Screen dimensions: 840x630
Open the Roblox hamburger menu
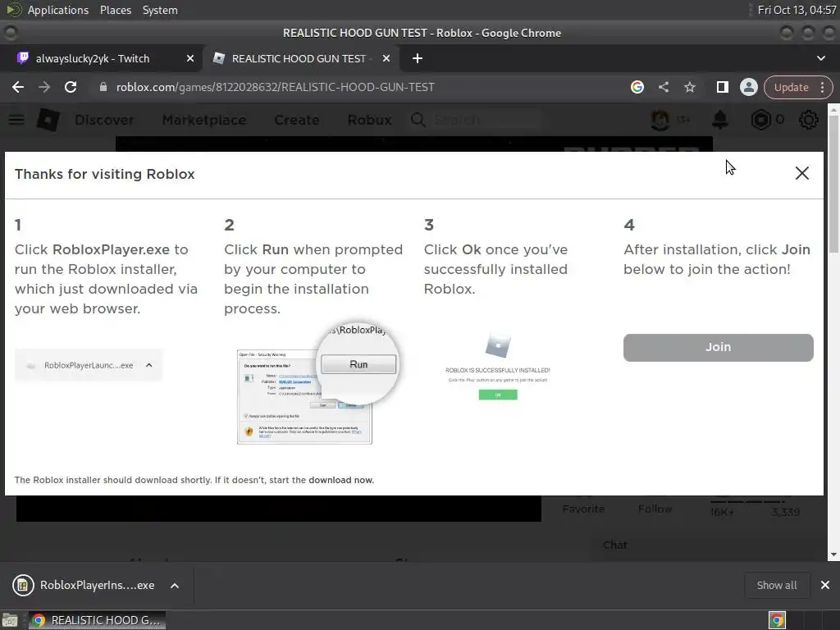16,120
